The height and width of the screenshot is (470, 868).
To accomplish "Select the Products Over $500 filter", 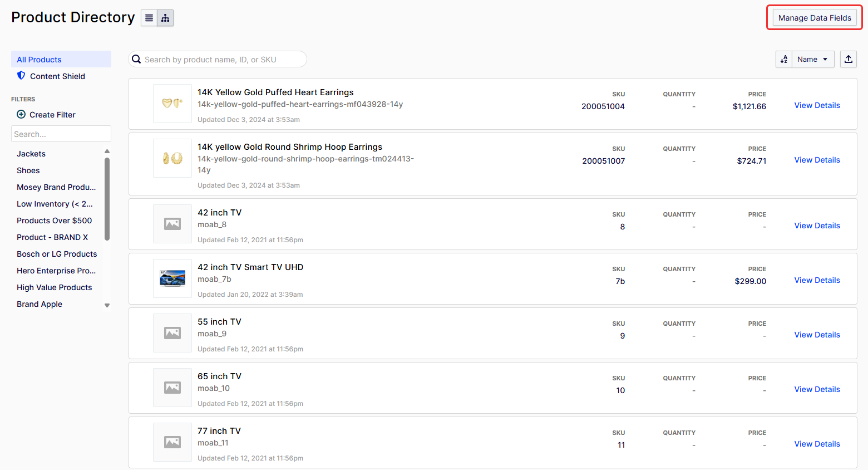I will [55, 221].
